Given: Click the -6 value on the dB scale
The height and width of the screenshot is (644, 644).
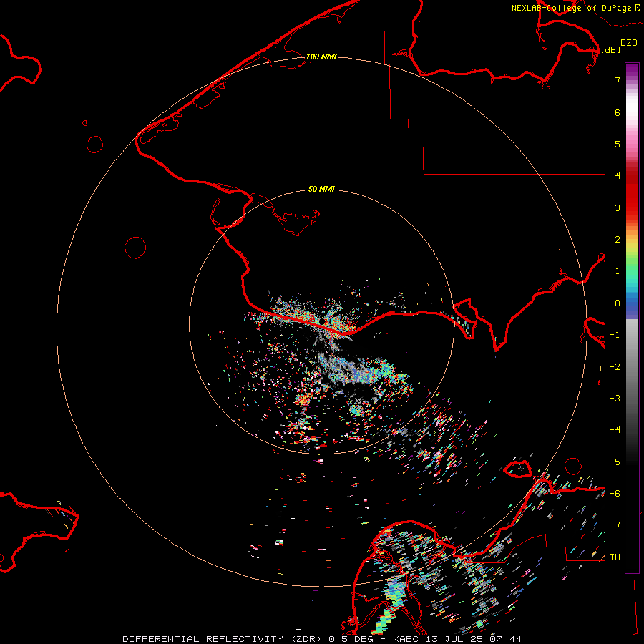Looking at the screenshot, I should (615, 493).
